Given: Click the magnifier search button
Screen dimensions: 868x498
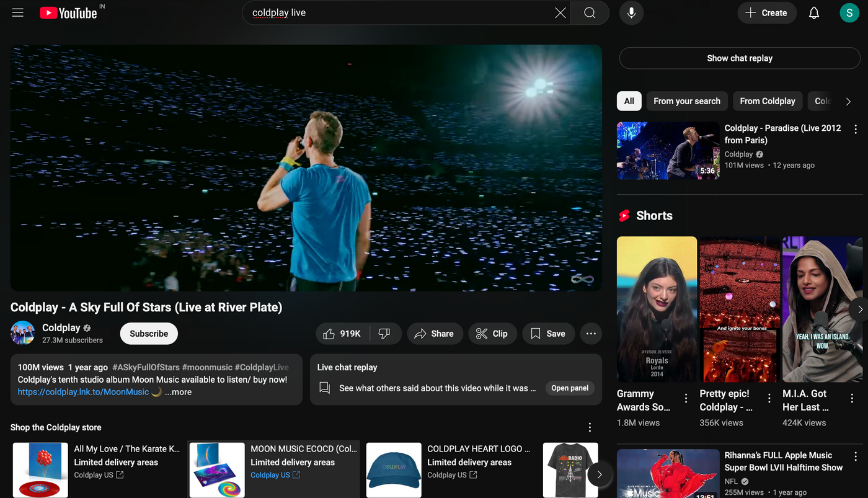Looking at the screenshot, I should 590,12.
